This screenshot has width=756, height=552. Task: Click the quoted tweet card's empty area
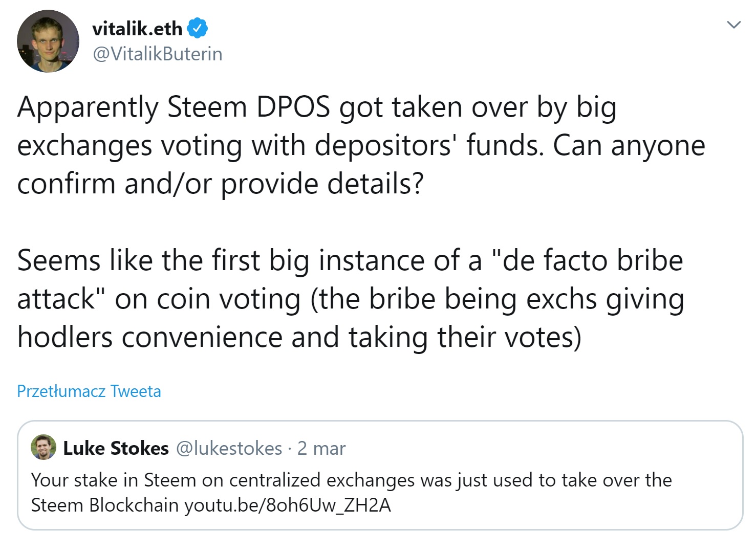click(563, 506)
